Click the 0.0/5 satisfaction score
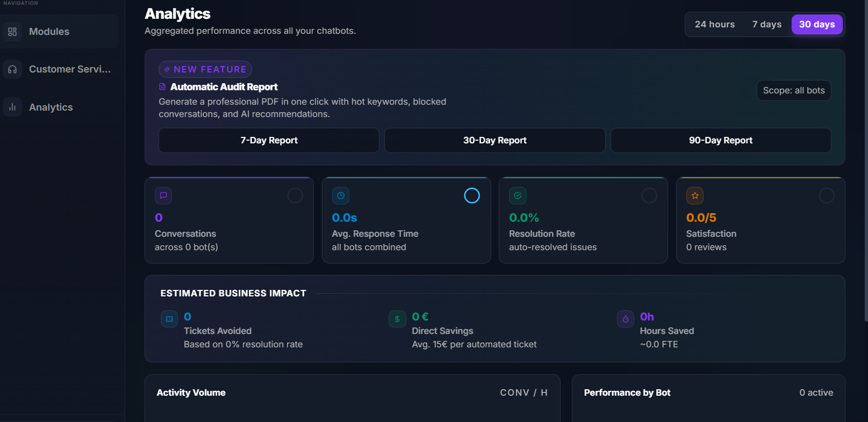Image resolution: width=868 pixels, height=422 pixels. click(x=701, y=217)
